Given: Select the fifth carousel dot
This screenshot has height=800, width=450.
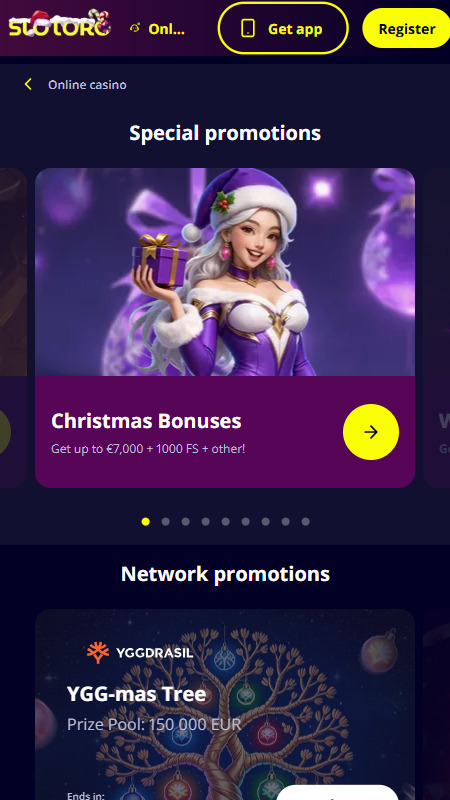Looking at the screenshot, I should coord(226,521).
